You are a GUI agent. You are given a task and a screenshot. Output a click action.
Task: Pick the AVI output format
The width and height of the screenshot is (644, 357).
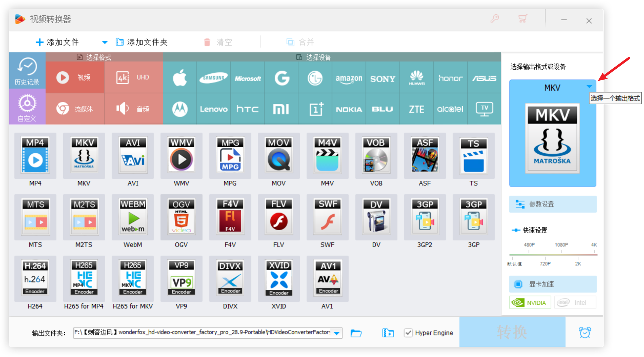pos(133,156)
